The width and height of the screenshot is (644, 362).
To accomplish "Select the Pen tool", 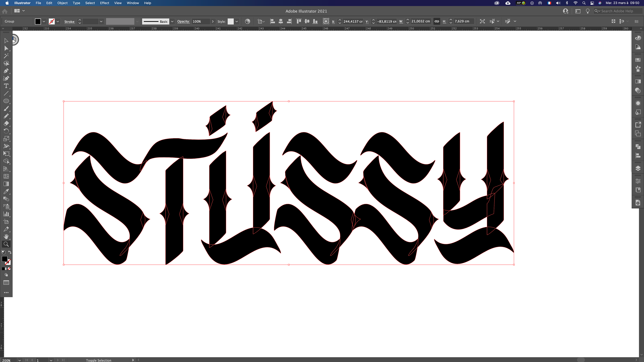I will point(6,71).
